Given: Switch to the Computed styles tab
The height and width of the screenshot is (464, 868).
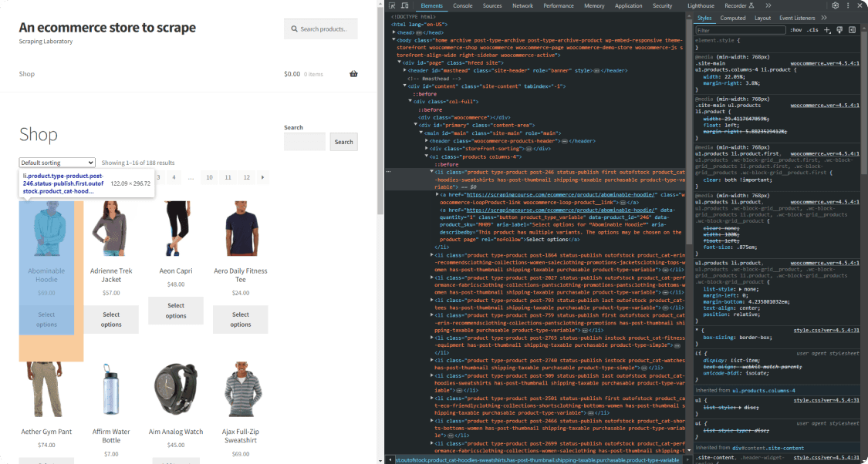Looking at the screenshot, I should [x=733, y=18].
